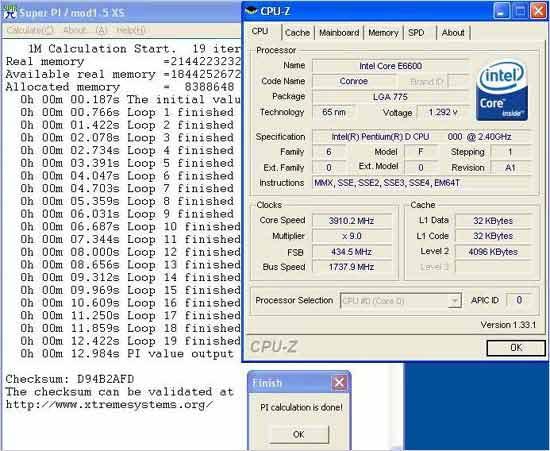Image resolution: width=550 pixels, height=451 pixels.
Task: Click the Voltage value 1.292 v
Action: (x=443, y=112)
